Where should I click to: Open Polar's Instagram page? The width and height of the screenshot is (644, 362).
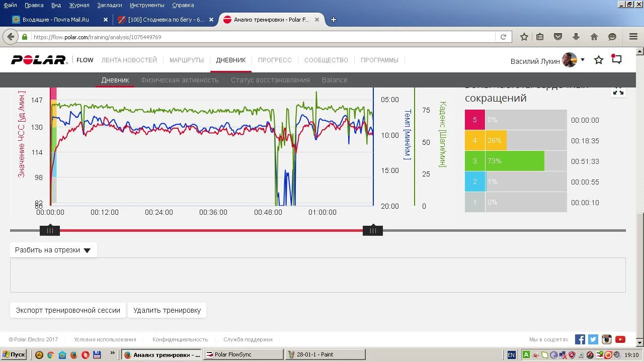607,339
